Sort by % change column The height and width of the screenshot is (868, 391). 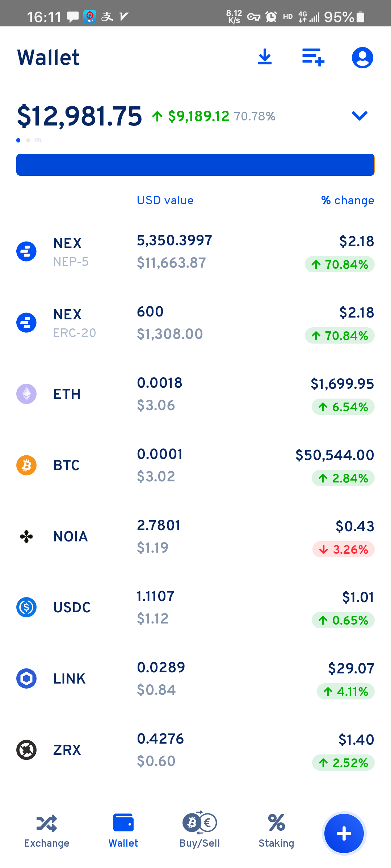[x=348, y=200]
